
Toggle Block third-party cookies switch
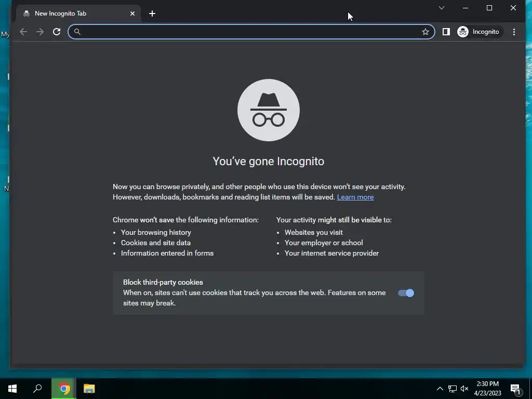(x=406, y=293)
